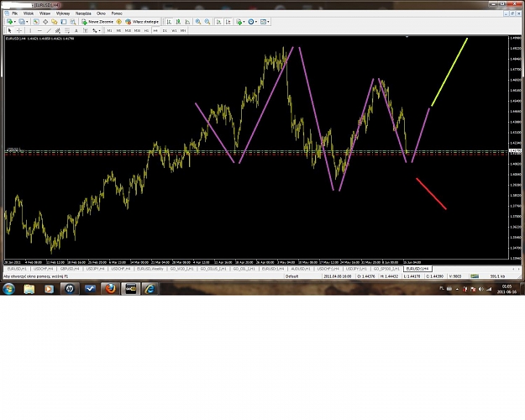Open the indicators list icon

pyautogui.click(x=239, y=22)
